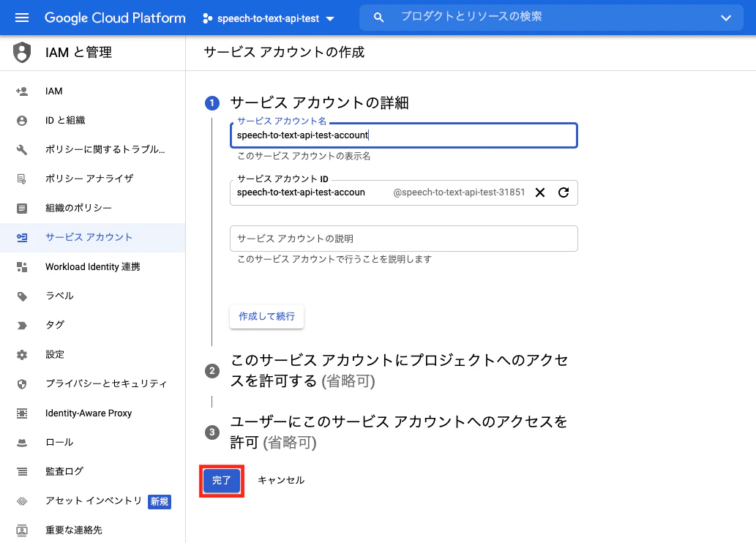Click the IAM shield logo icon

(22, 52)
